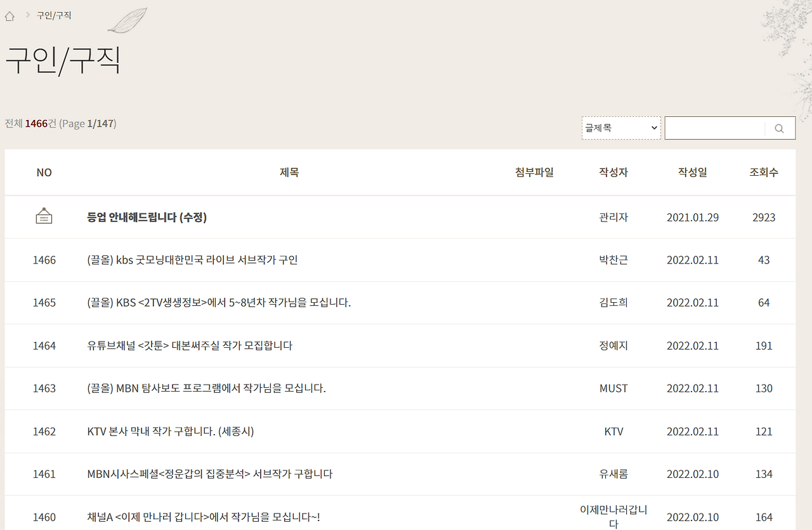Click post number 1462
The image size is (812, 530).
coord(44,432)
